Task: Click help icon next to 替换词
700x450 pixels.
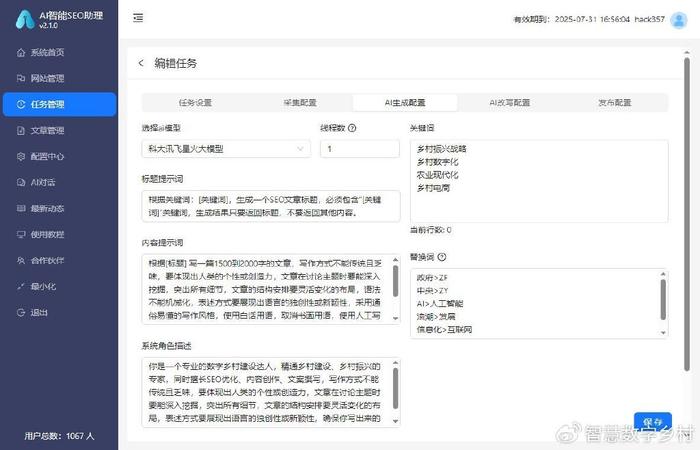Action: [x=442, y=257]
